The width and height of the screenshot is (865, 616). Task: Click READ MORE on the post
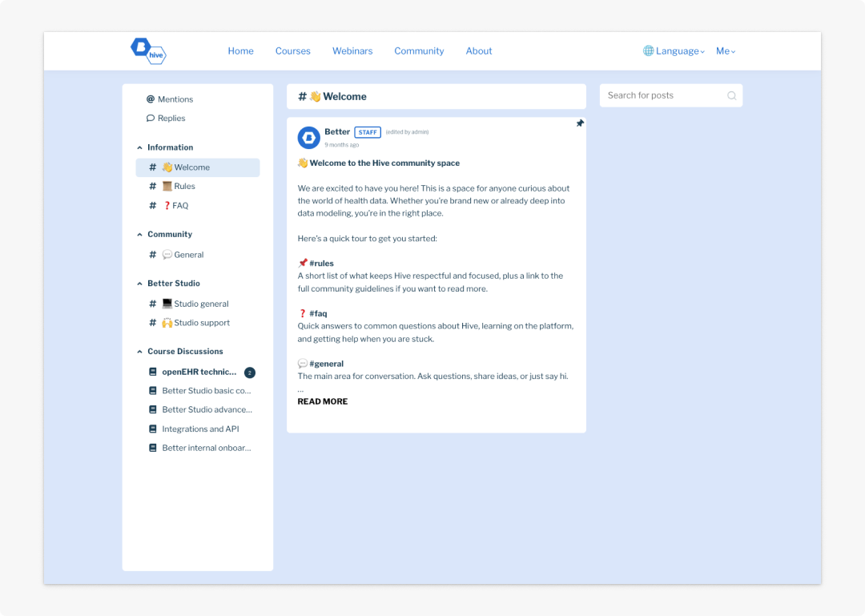tap(323, 401)
